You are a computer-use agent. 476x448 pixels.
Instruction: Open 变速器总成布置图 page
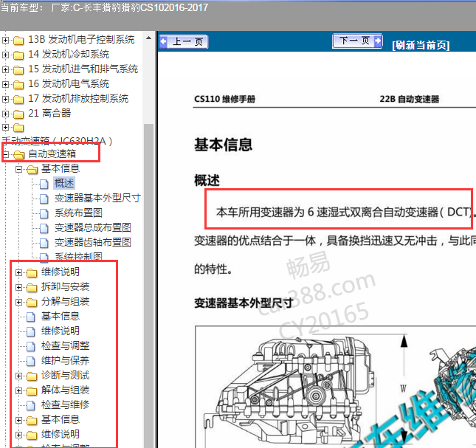point(92,227)
